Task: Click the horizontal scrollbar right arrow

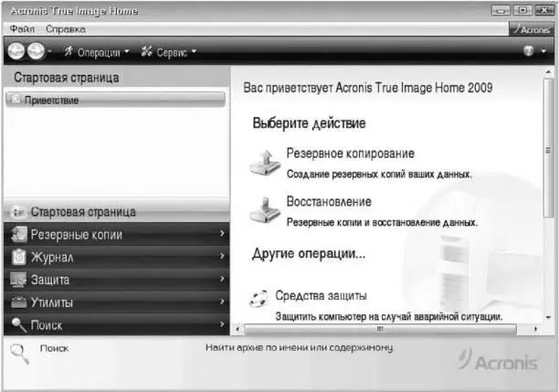Action: (535, 329)
